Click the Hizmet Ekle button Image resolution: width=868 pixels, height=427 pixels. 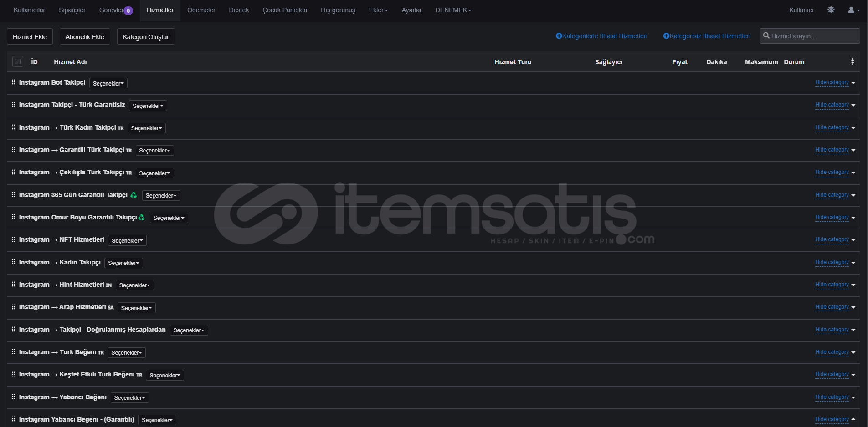coord(30,37)
